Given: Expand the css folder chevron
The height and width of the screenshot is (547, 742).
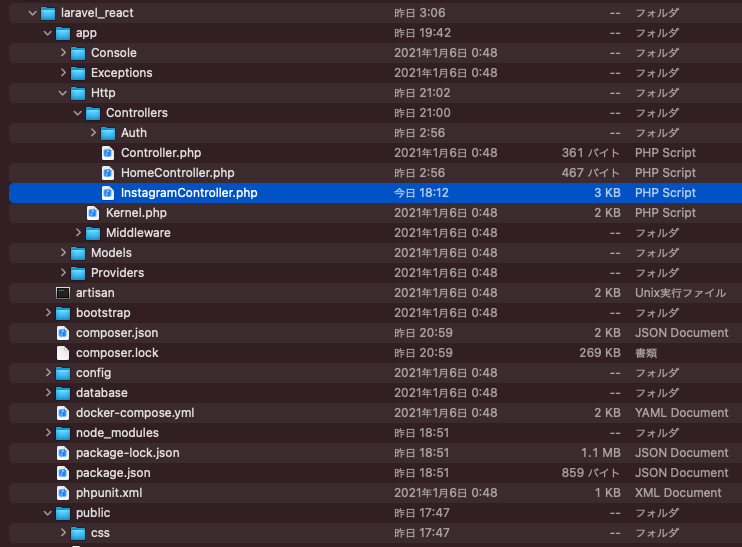Looking at the screenshot, I should click(x=63, y=532).
